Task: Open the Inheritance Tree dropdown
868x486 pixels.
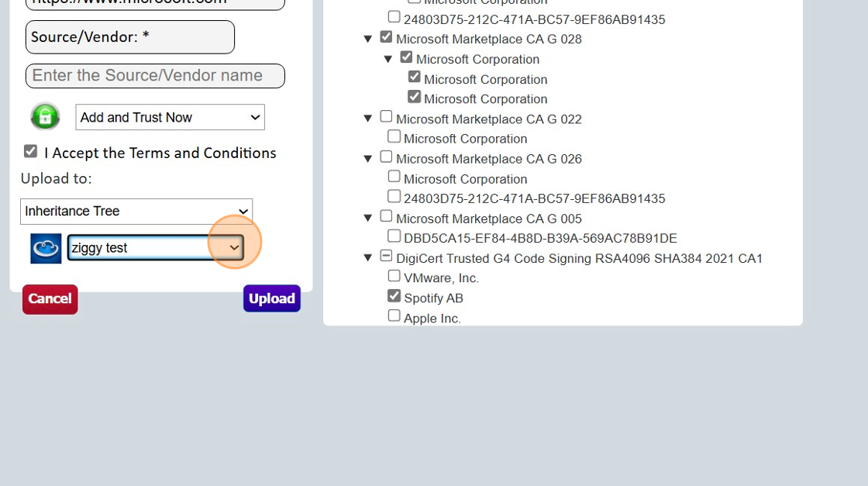Action: [136, 211]
